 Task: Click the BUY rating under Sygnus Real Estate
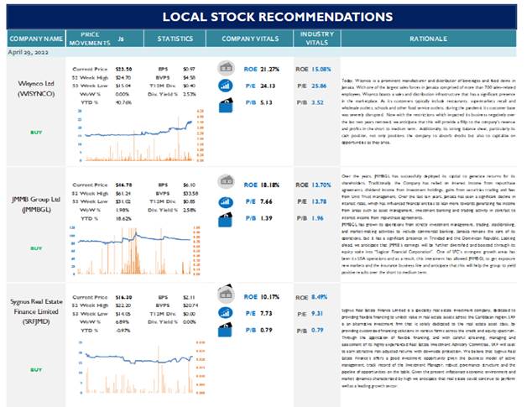click(x=36, y=370)
